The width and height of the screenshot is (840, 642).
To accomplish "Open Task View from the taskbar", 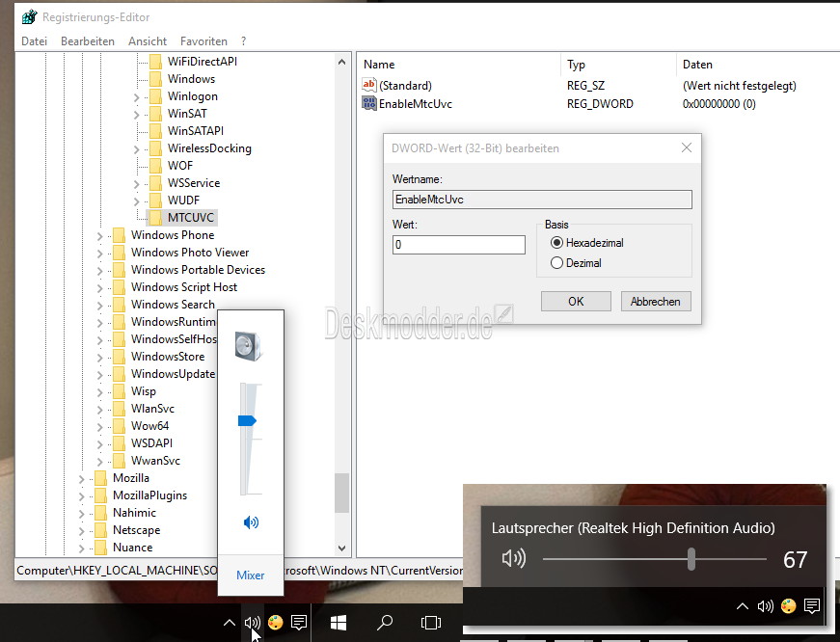I will point(431,623).
